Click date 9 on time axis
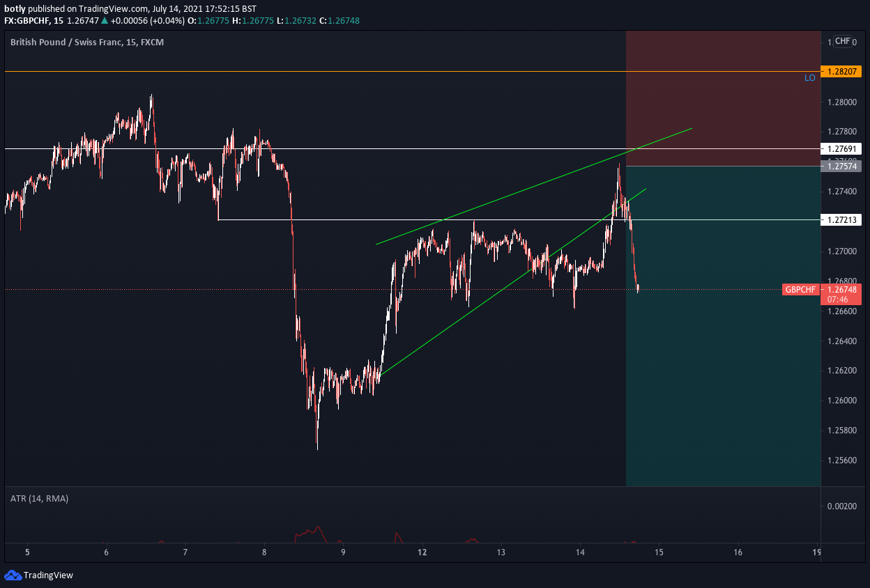The height and width of the screenshot is (588, 870). tap(343, 552)
